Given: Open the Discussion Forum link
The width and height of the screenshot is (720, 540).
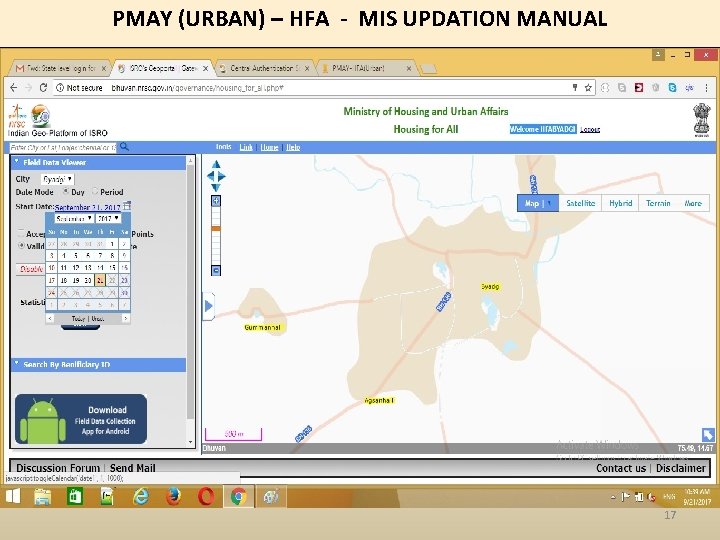Looking at the screenshot, I should (58, 468).
